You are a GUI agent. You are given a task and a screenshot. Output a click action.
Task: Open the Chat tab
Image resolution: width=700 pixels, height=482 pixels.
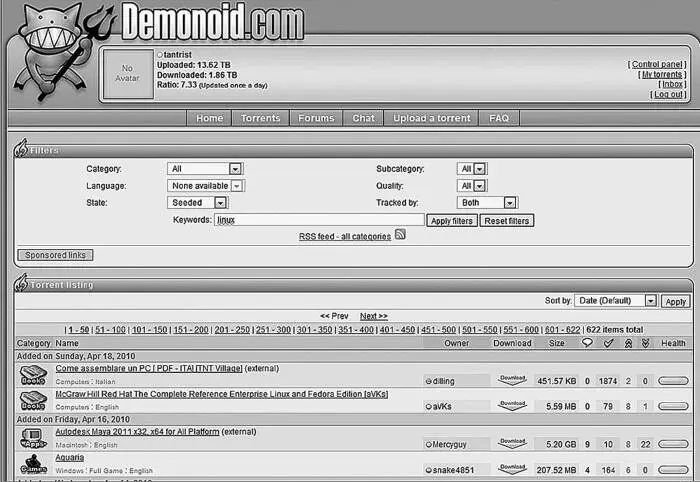pos(363,118)
